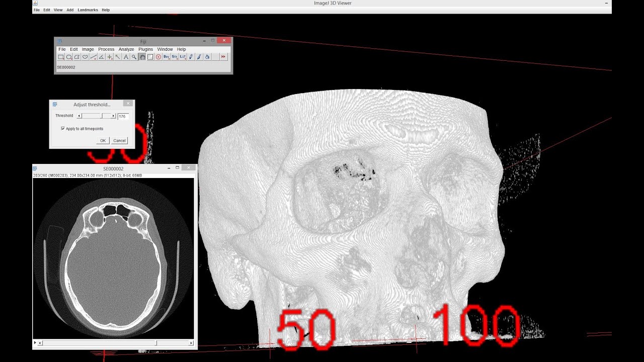644x362 pixels.
Task: Select the Text tool in Fiji
Action: pyautogui.click(x=126, y=57)
